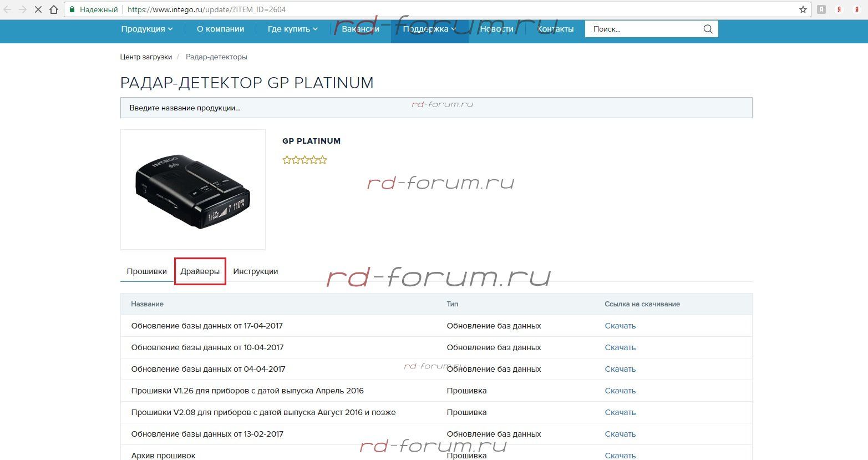The image size is (868, 460).
Task: Go to Центр загрузки breadcrumb
Action: [146, 57]
